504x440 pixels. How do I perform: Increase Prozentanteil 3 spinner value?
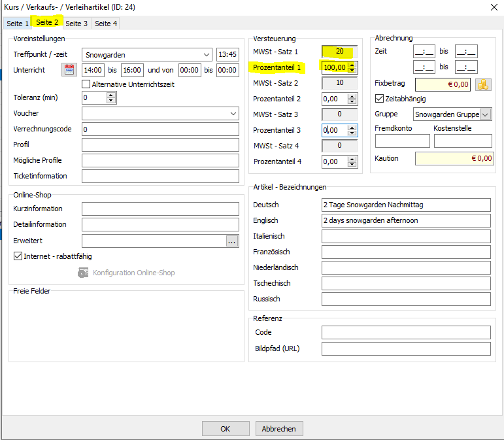[x=352, y=127]
